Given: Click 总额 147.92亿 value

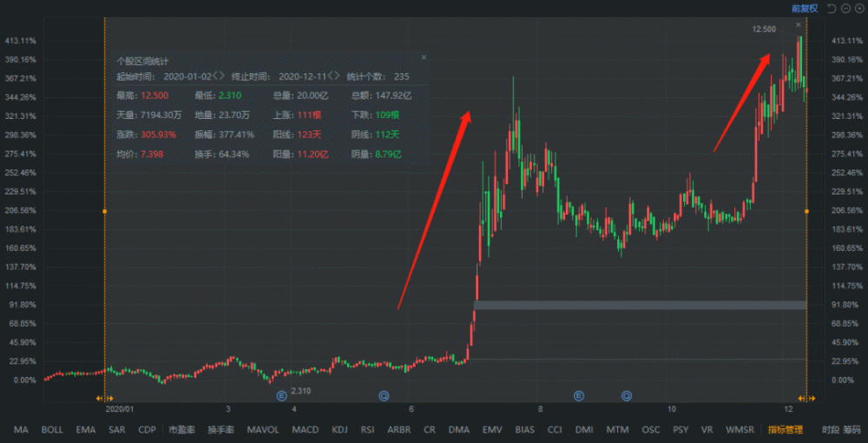Looking at the screenshot, I should [393, 96].
